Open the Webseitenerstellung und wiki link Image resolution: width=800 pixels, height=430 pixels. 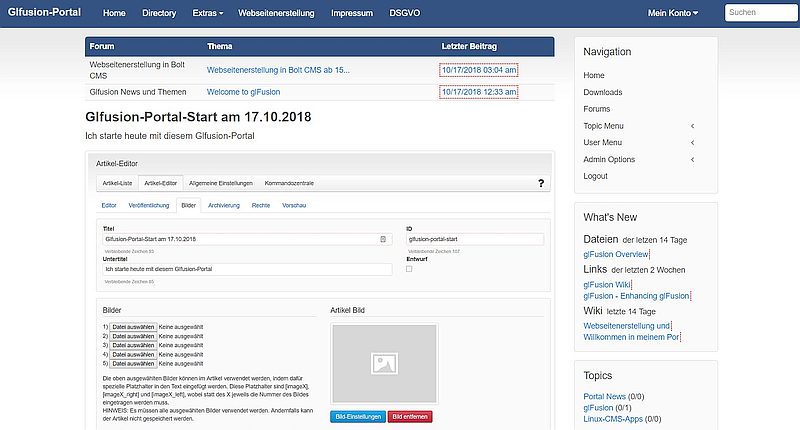coord(627,326)
